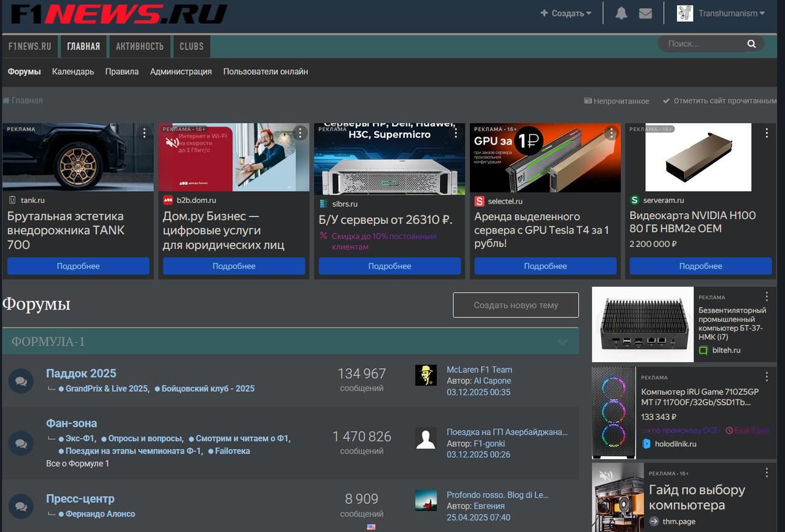Click the iRU Game PC ad image
785x532 pixels.
(x=614, y=412)
